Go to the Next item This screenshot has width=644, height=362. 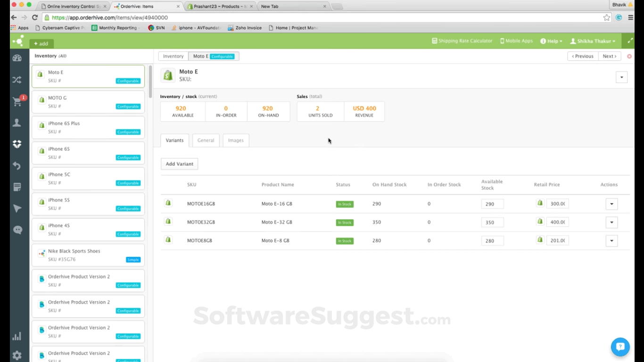click(610, 56)
